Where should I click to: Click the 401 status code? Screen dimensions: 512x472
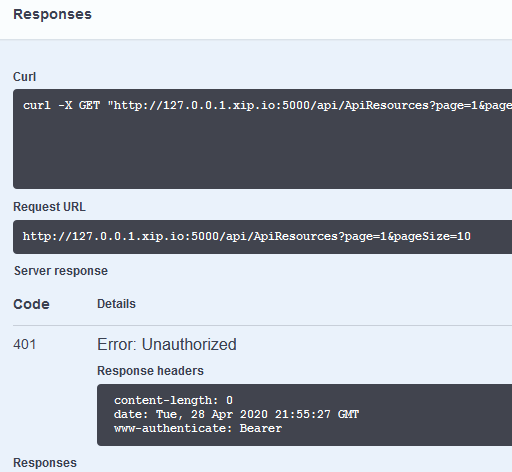(24, 344)
